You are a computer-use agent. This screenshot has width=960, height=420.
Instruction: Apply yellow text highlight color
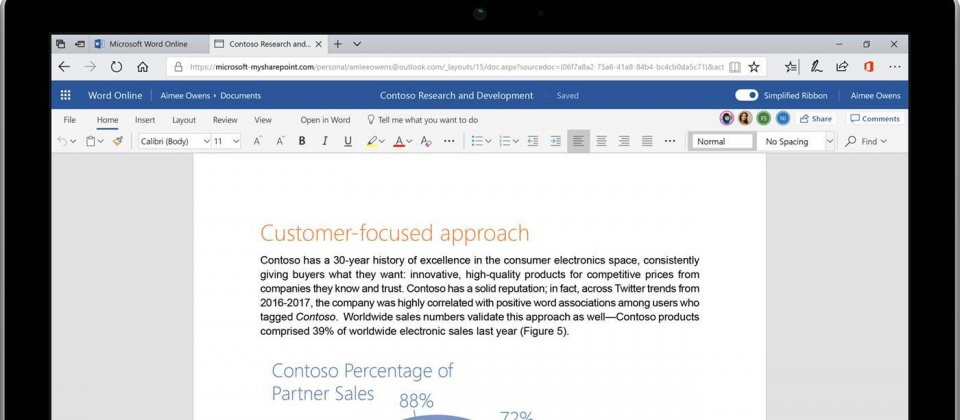pyautogui.click(x=372, y=141)
